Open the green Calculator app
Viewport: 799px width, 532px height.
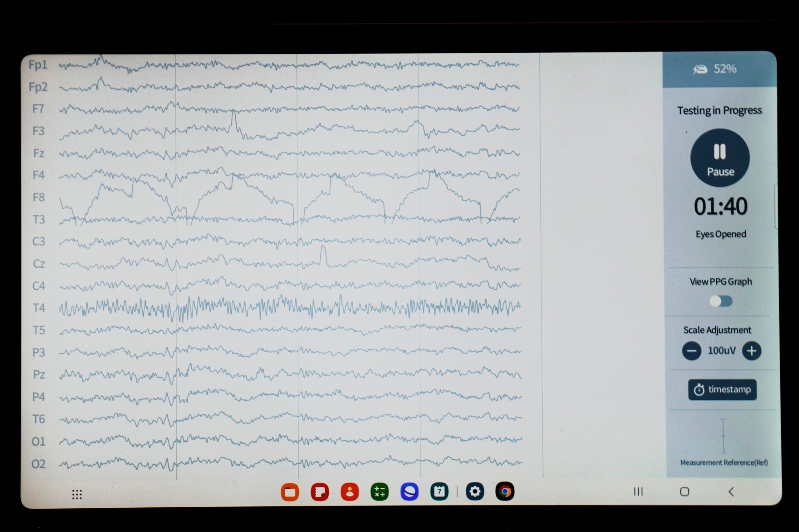click(379, 492)
